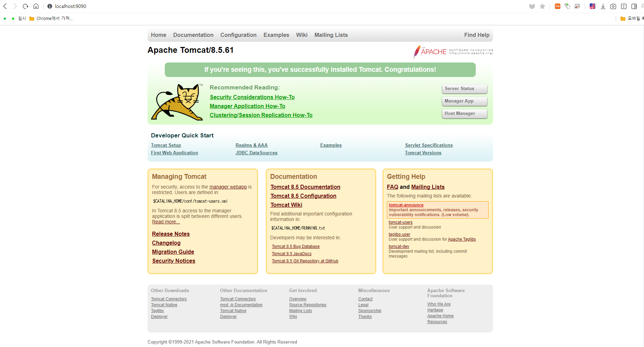The image size is (644, 347).
Task: Open the FAQ link in Getting Help
Action: coord(392,187)
